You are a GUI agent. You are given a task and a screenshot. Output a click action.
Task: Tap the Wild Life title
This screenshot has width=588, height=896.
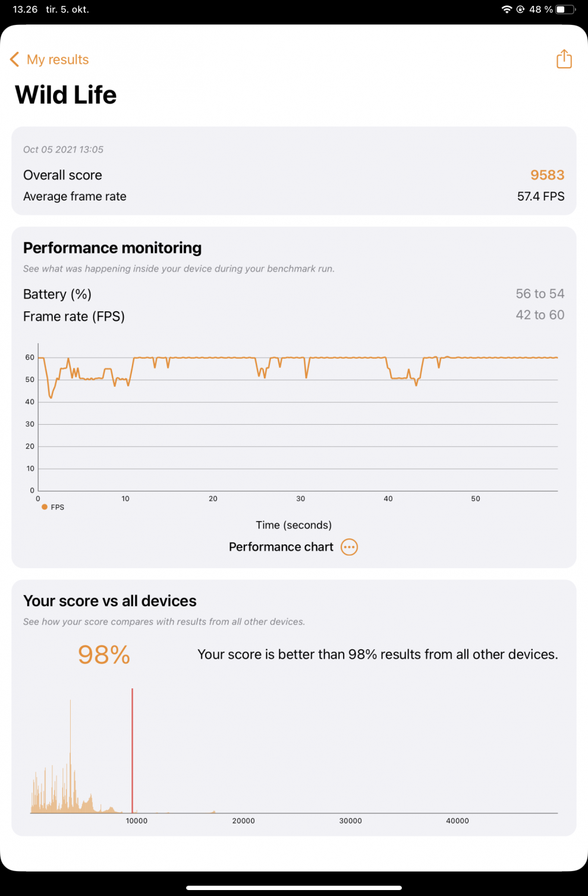pyautogui.click(x=66, y=95)
